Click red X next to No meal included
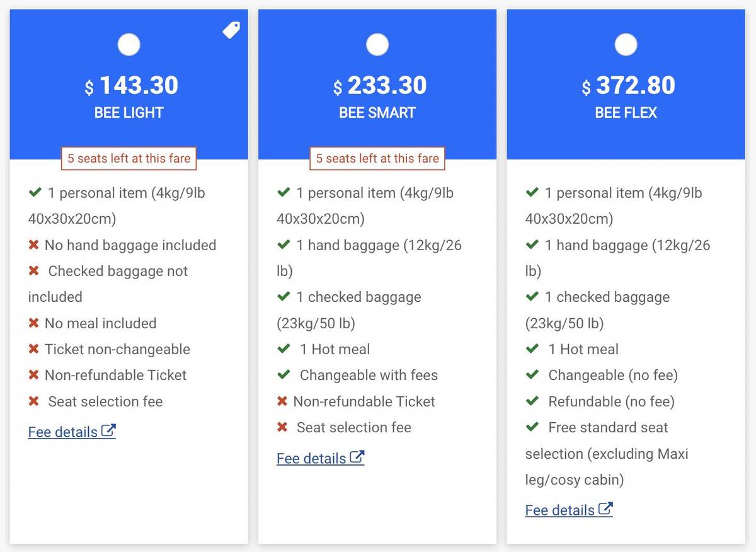 click(x=34, y=323)
